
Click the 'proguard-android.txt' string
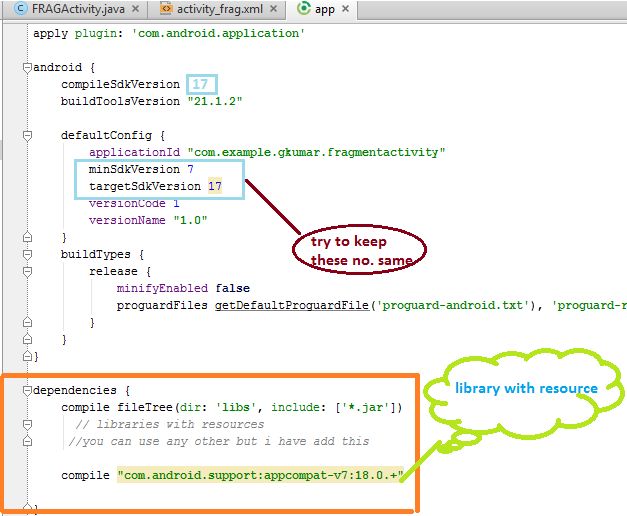pos(452,306)
